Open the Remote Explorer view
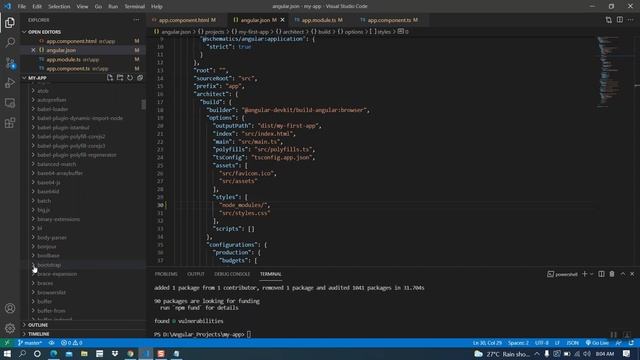640x360 pixels. pos(10,103)
